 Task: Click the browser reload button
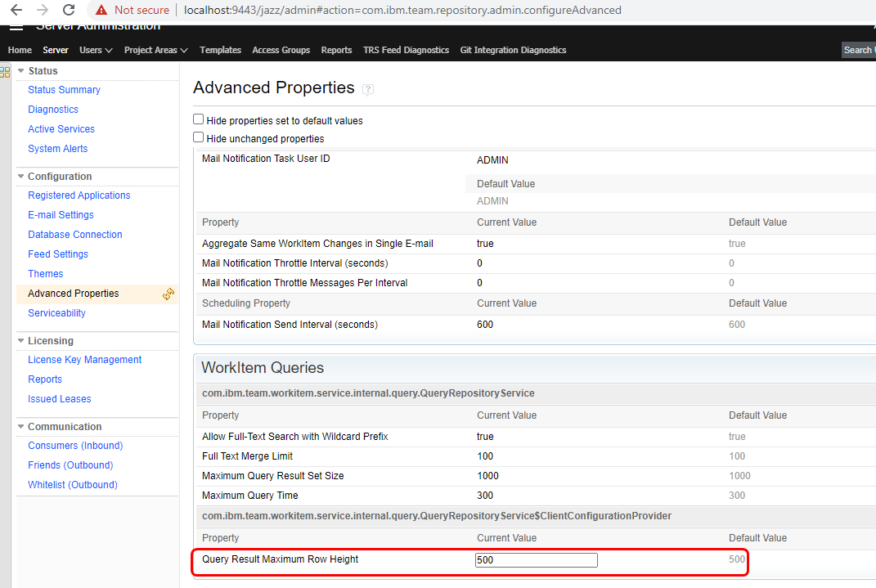coord(69,11)
